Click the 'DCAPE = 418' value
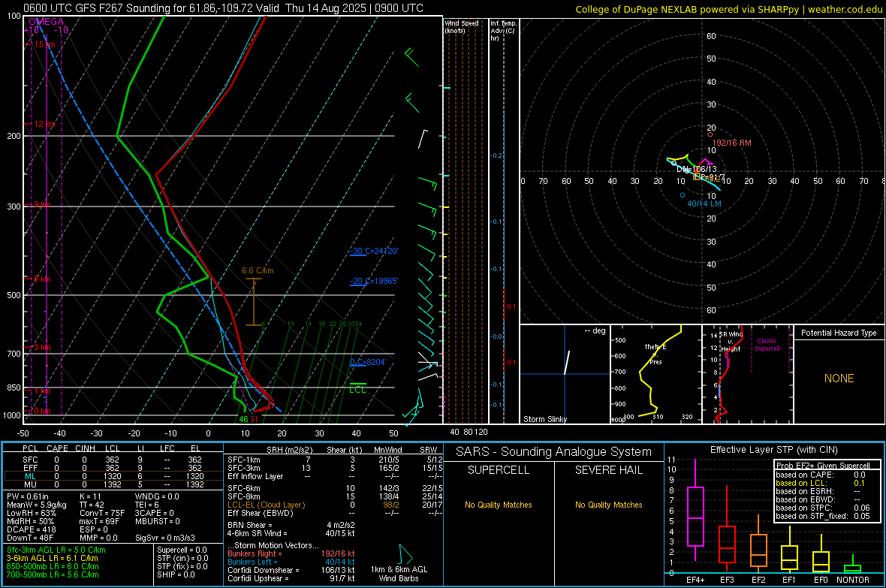The image size is (886, 588). [31, 529]
